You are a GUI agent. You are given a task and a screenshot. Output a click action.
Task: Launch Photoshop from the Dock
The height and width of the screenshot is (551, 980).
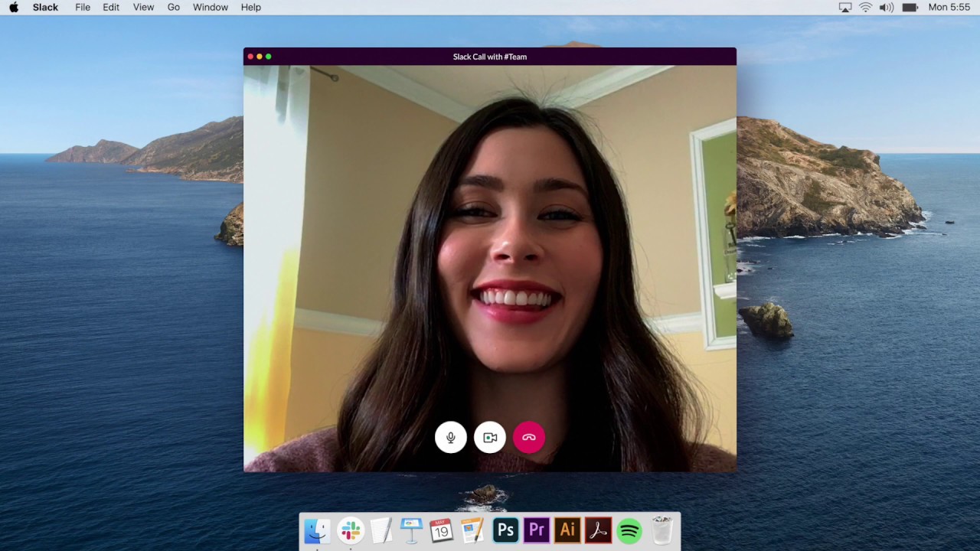coord(505,530)
